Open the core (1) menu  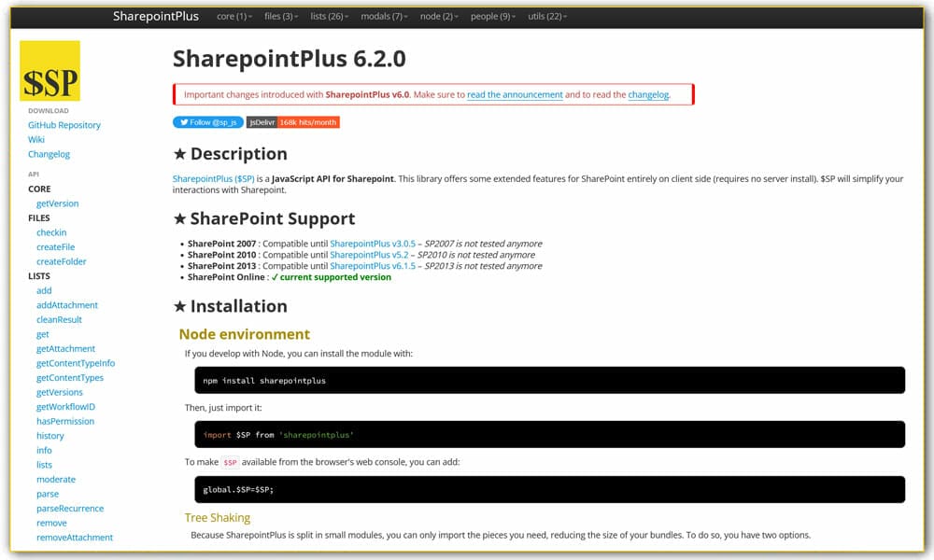coord(233,16)
